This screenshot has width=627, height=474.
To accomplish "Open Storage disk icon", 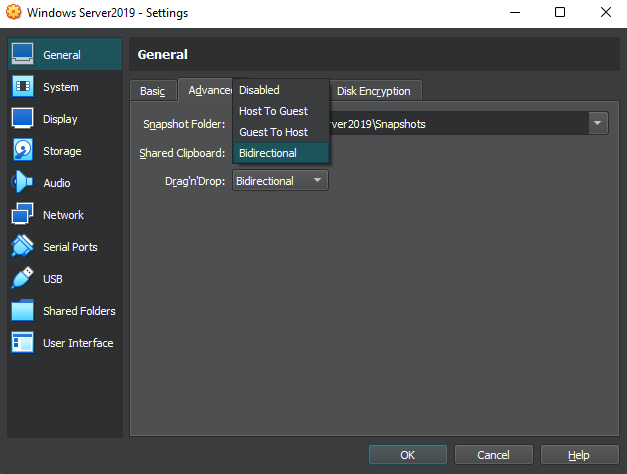I will [x=23, y=151].
